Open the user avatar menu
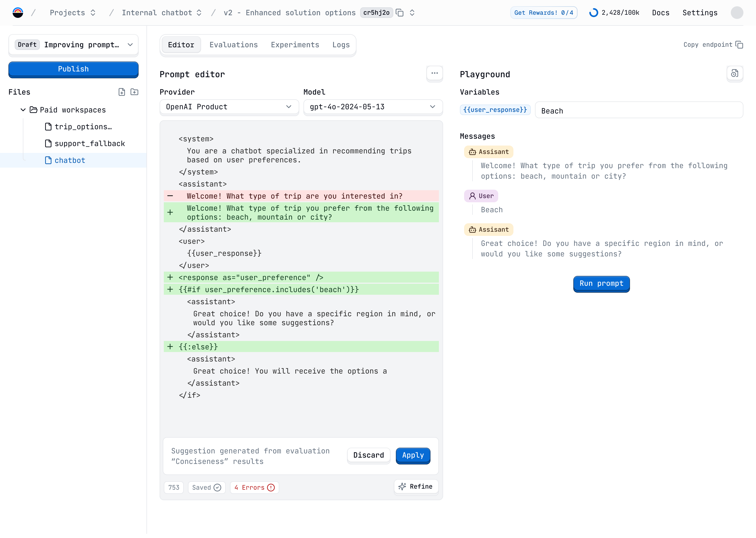Screen dimensions: 756x538 [x=737, y=13]
